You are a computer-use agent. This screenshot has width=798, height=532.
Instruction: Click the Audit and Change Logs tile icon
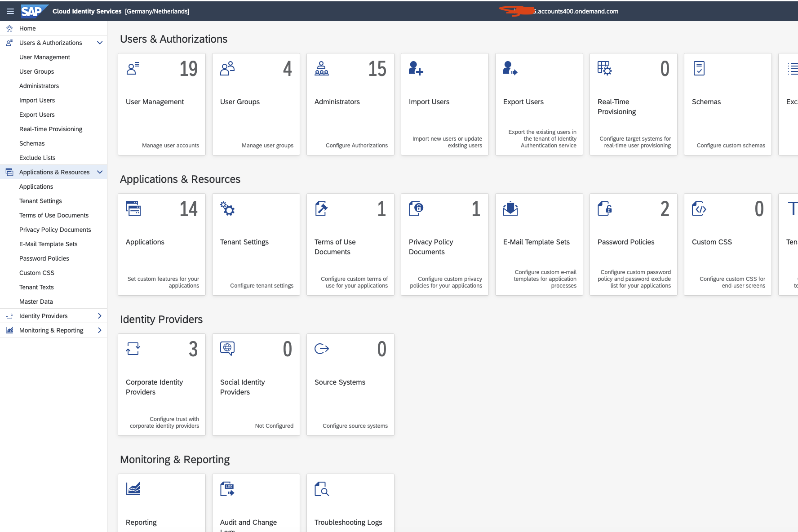tap(227, 489)
